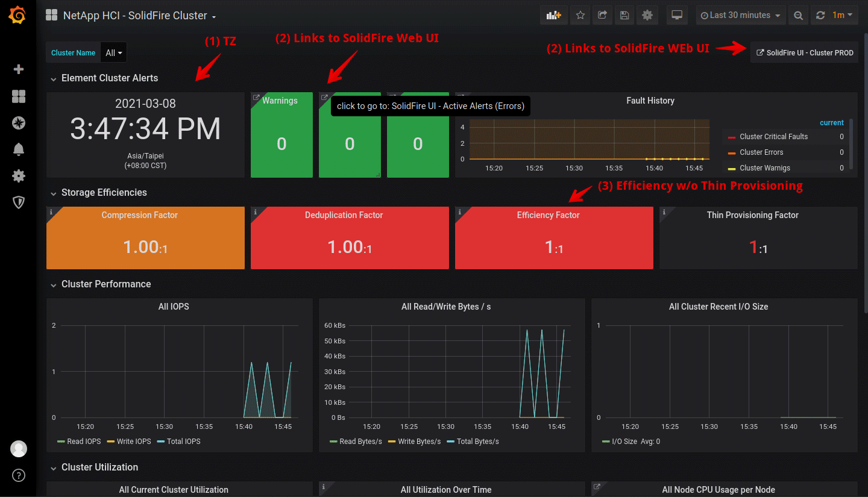Viewport: 868px width, 497px height.
Task: Click the Fault History legend scrollbar
Action: (x=851, y=143)
